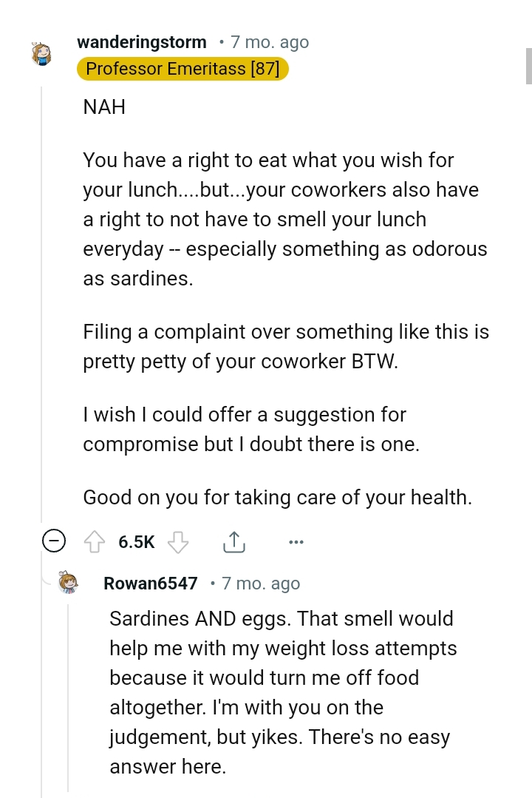Click the Professor Emeritass [87] flair badge
This screenshot has height=798, width=532.
[182, 69]
